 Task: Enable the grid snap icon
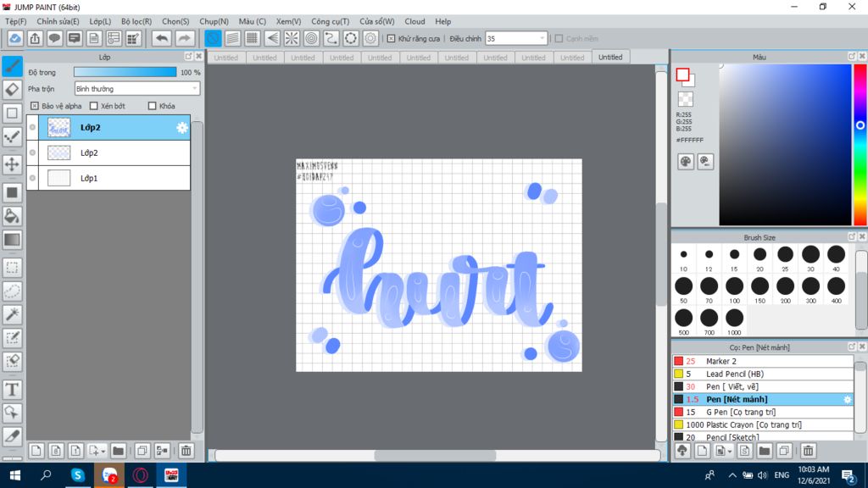click(x=253, y=38)
